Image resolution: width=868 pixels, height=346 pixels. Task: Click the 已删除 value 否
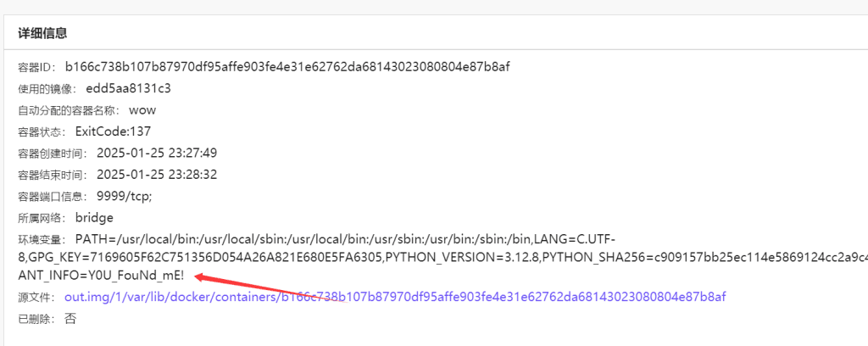[70, 319]
